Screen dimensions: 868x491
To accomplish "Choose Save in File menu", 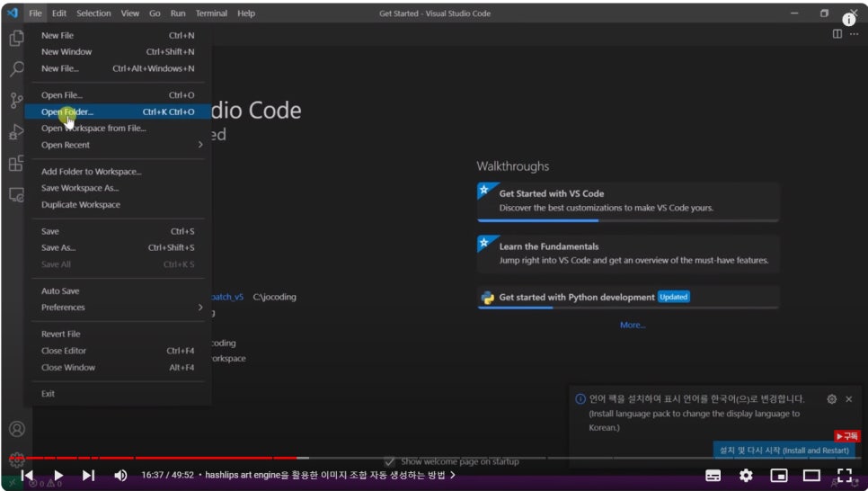I will (x=118, y=231).
